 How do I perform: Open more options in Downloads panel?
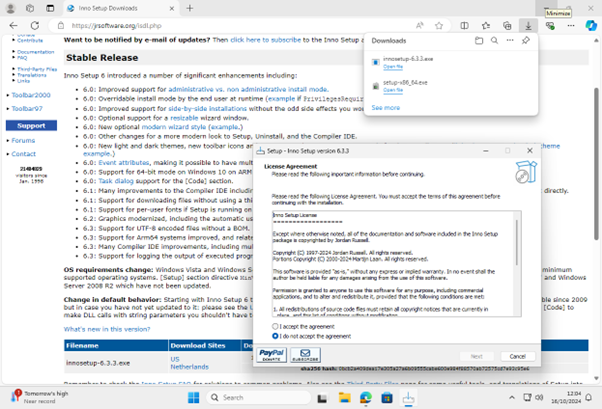510,41
